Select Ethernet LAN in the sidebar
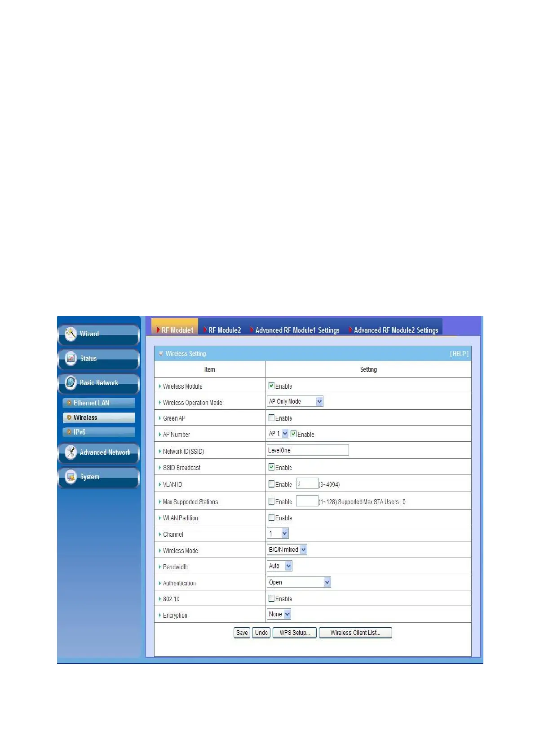 click(x=98, y=403)
